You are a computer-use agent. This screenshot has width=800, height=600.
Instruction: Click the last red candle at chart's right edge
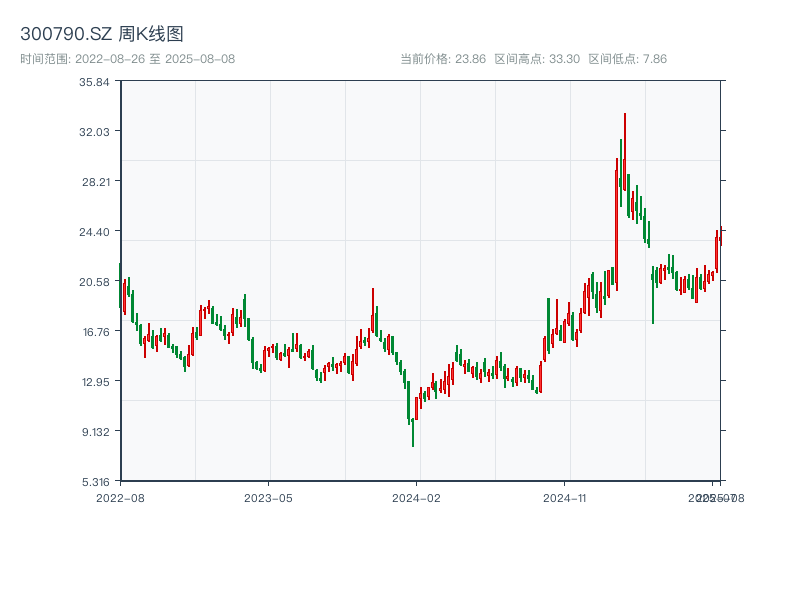[721, 236]
